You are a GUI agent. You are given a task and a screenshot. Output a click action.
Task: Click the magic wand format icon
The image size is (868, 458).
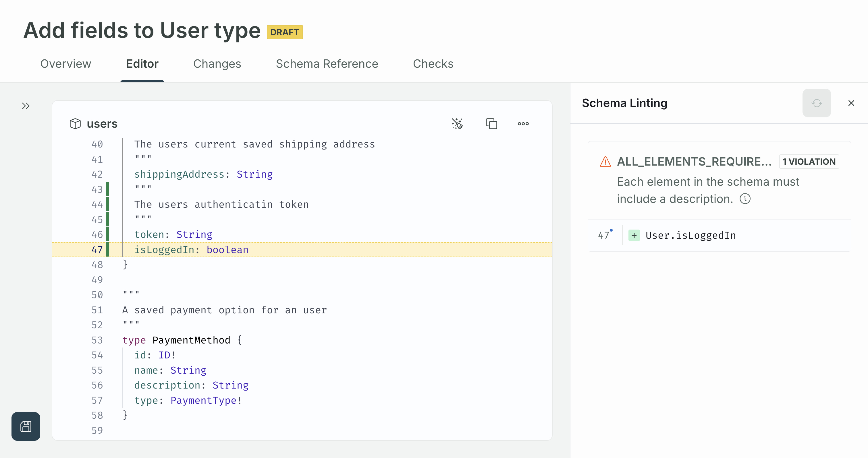[457, 124]
